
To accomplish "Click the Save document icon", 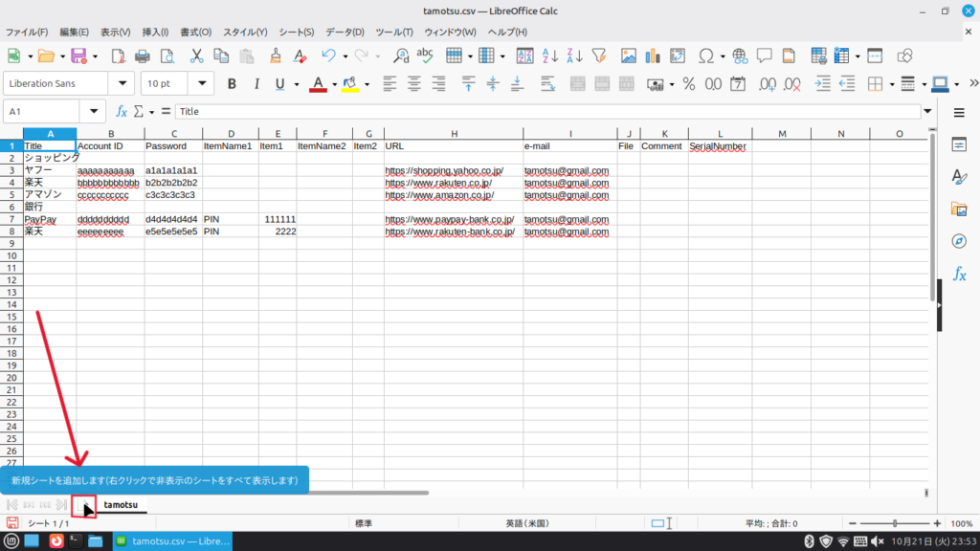I will [x=78, y=55].
